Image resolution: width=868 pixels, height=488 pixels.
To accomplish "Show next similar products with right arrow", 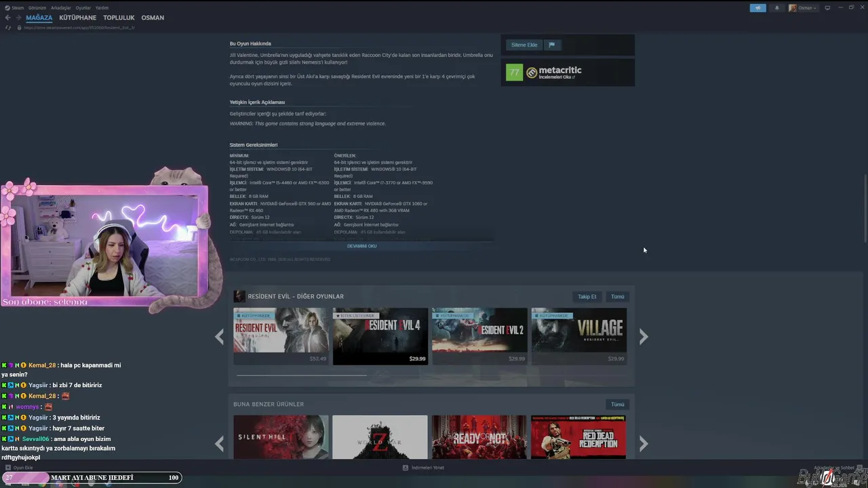I will (644, 444).
